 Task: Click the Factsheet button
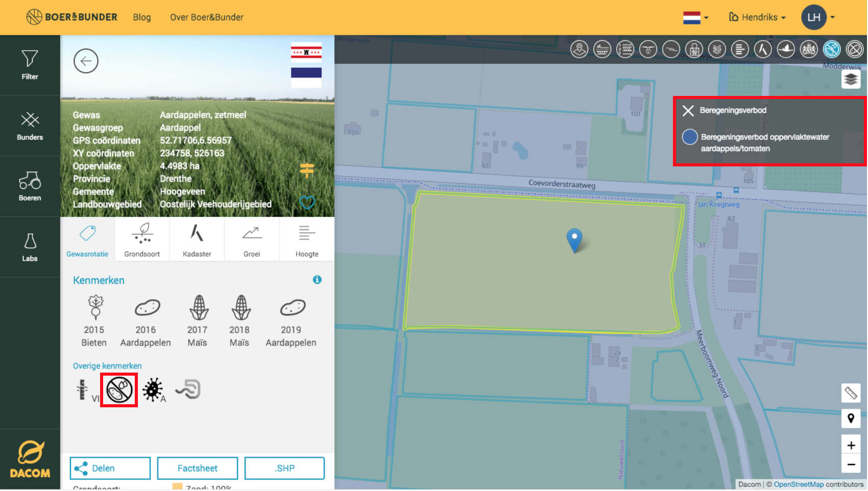coord(198,468)
